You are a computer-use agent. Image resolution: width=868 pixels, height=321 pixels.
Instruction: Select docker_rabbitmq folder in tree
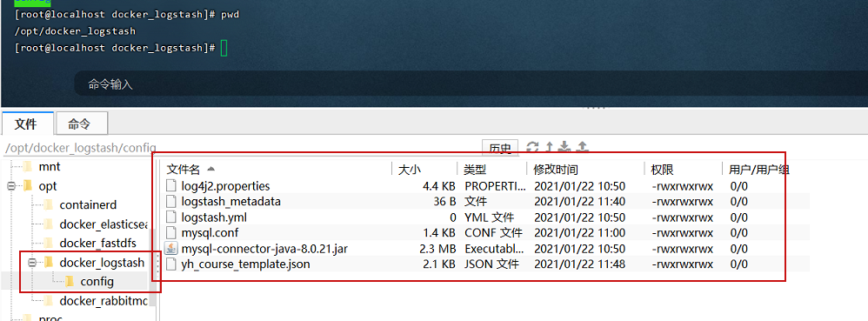(104, 300)
